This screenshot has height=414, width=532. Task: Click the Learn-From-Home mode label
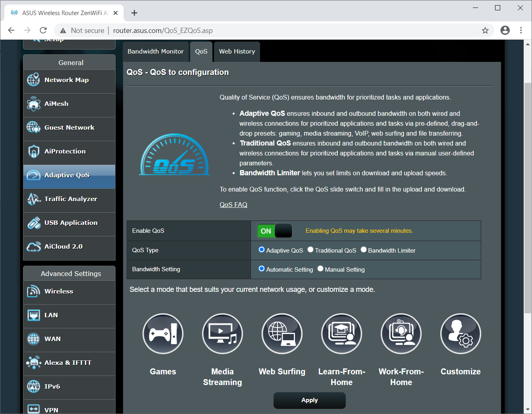click(x=341, y=377)
